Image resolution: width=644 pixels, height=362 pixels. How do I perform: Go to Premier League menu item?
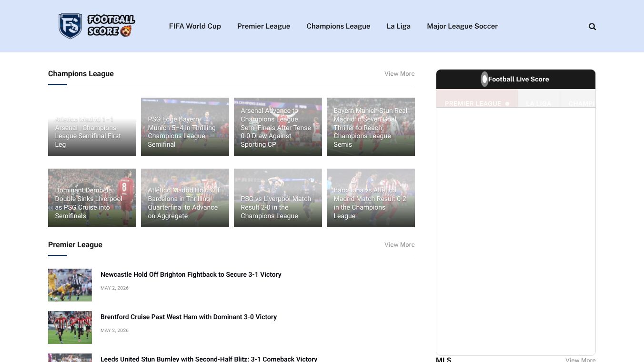[x=263, y=26]
